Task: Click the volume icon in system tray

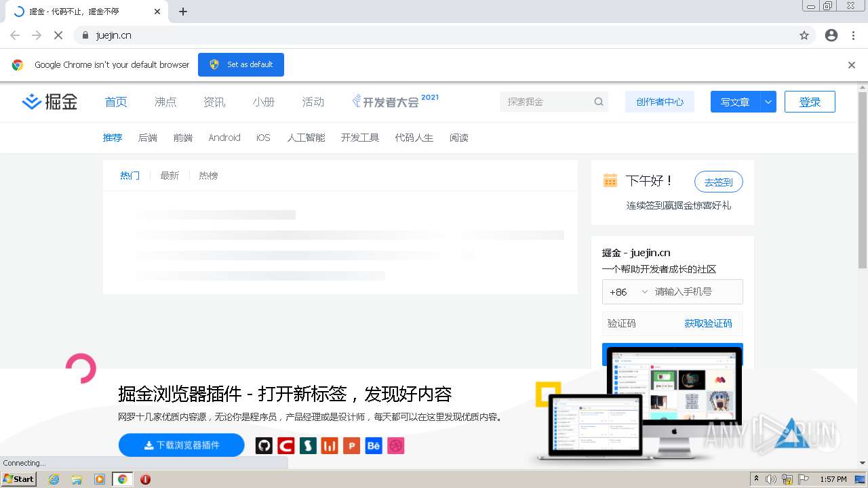Action: pos(771,479)
